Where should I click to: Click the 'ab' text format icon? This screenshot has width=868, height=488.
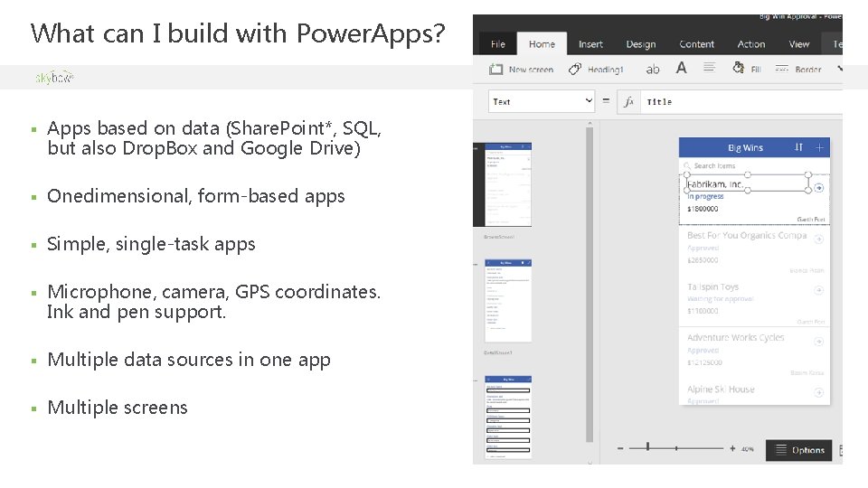(x=653, y=70)
